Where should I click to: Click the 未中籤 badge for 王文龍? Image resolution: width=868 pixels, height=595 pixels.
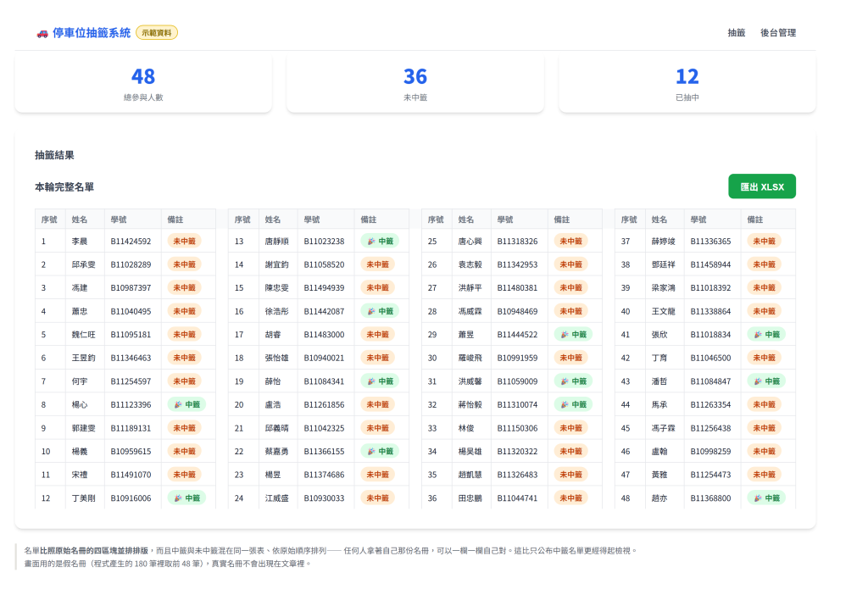(764, 311)
